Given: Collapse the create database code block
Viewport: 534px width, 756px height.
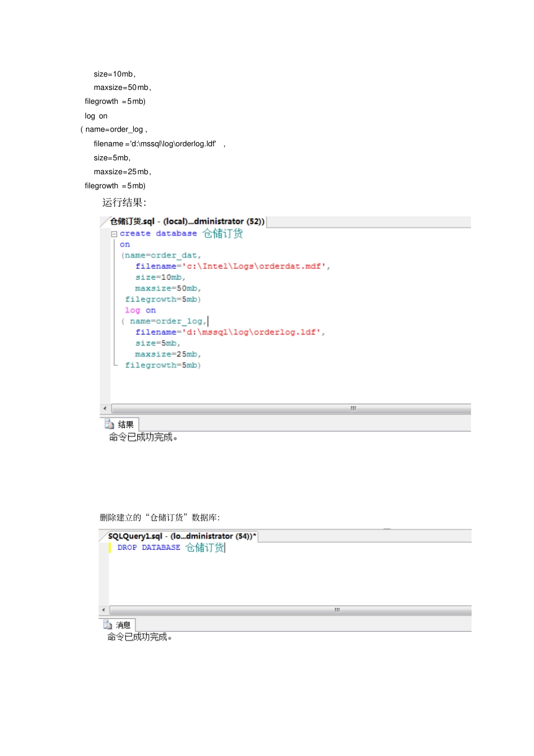Looking at the screenshot, I should coord(114,234).
